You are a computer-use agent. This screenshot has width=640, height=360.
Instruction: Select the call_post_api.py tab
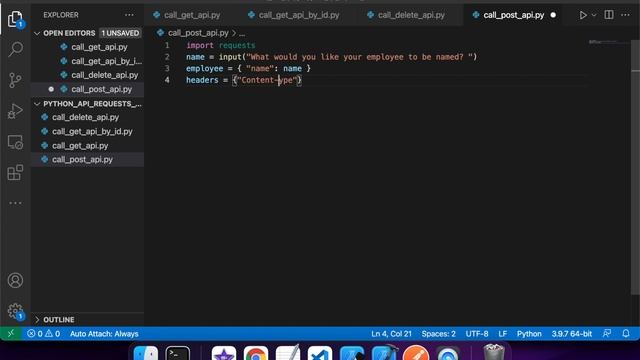513,15
